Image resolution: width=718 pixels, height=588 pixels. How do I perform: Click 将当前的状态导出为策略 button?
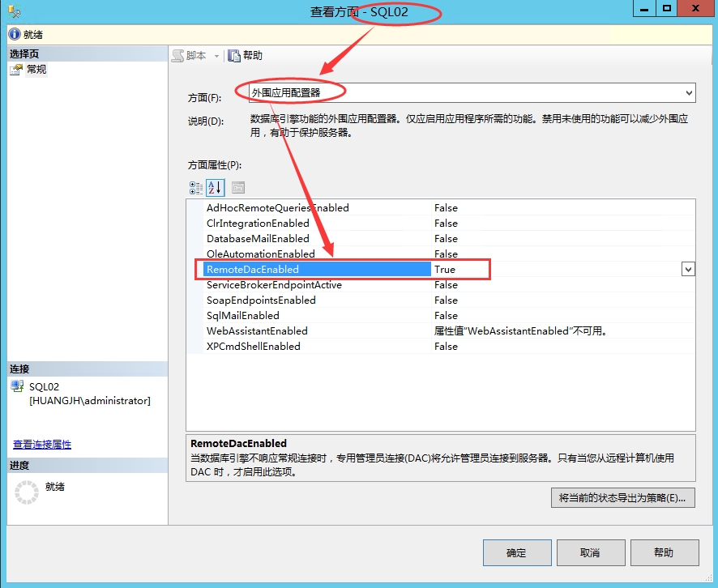[622, 498]
